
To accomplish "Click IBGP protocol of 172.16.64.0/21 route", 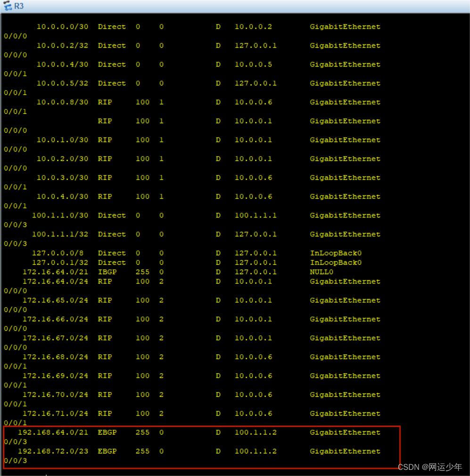I will tap(107, 272).
